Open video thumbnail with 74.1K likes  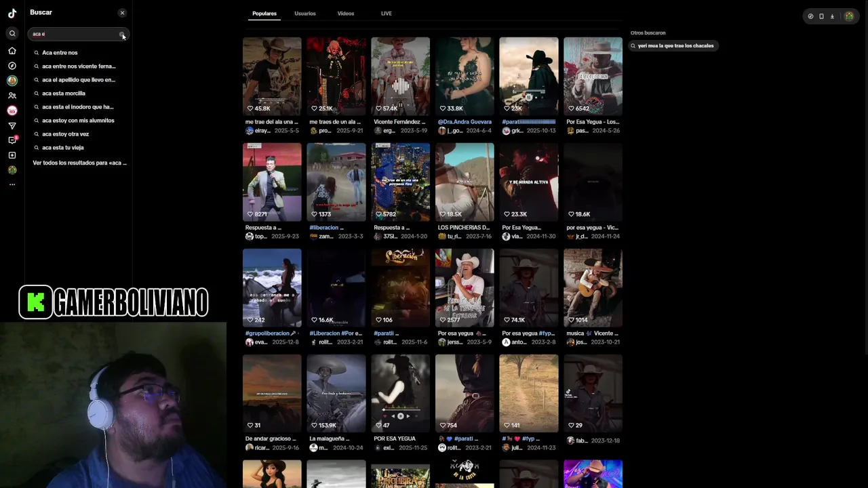pyautogui.click(x=529, y=287)
